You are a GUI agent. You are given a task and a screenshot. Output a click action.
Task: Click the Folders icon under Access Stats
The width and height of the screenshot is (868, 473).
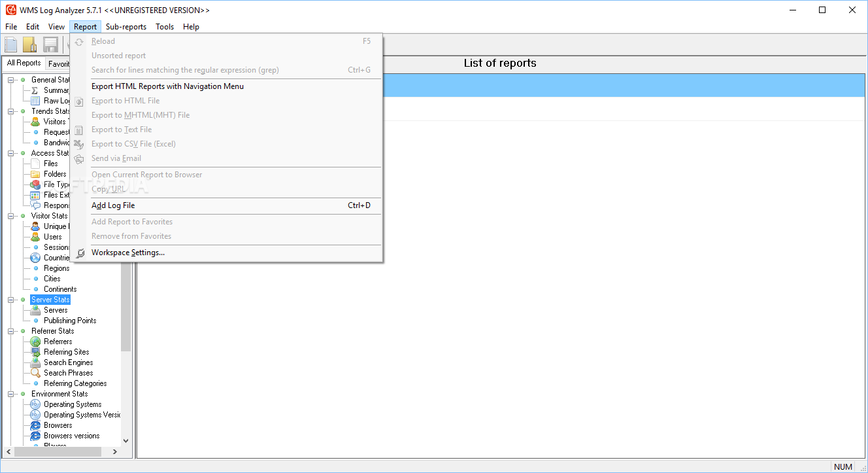coord(35,174)
